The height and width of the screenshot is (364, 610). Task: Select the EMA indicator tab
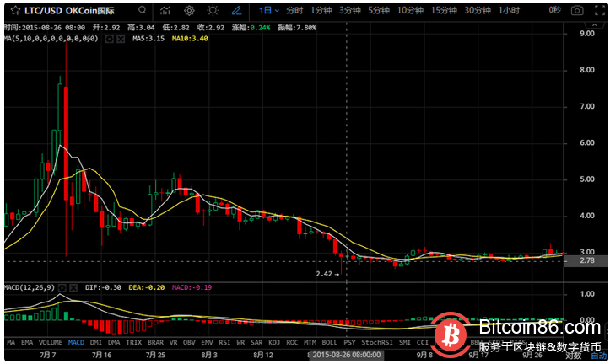(x=27, y=343)
